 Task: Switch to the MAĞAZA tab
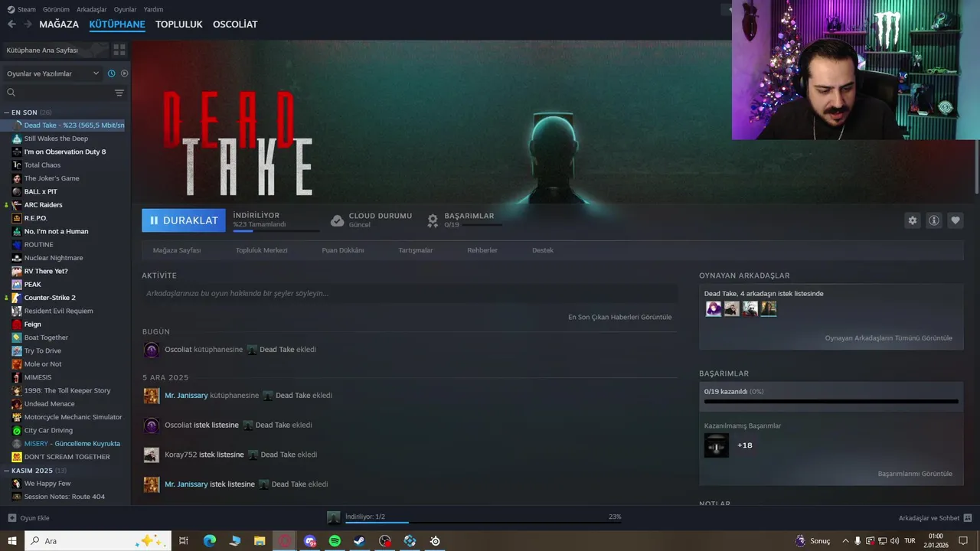[x=59, y=24]
